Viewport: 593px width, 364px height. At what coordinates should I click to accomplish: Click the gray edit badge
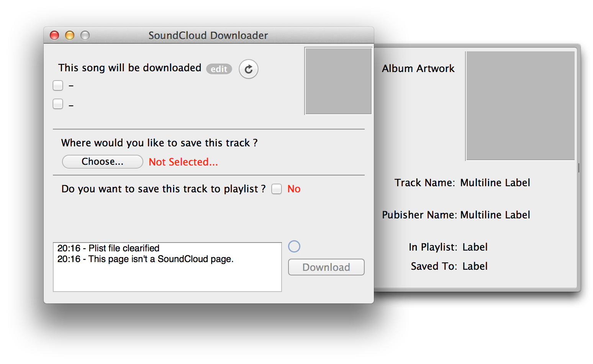[219, 69]
